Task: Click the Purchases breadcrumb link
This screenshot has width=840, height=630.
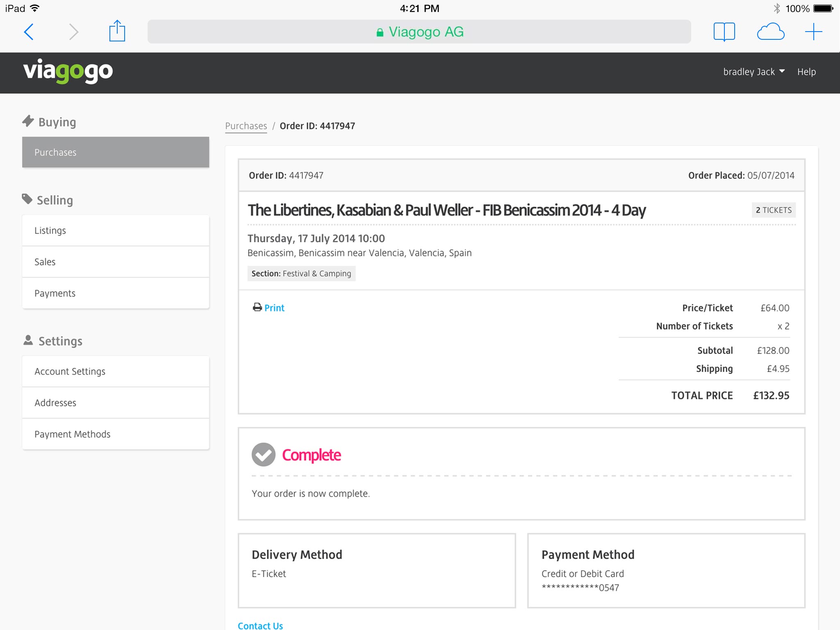Action: pyautogui.click(x=246, y=126)
